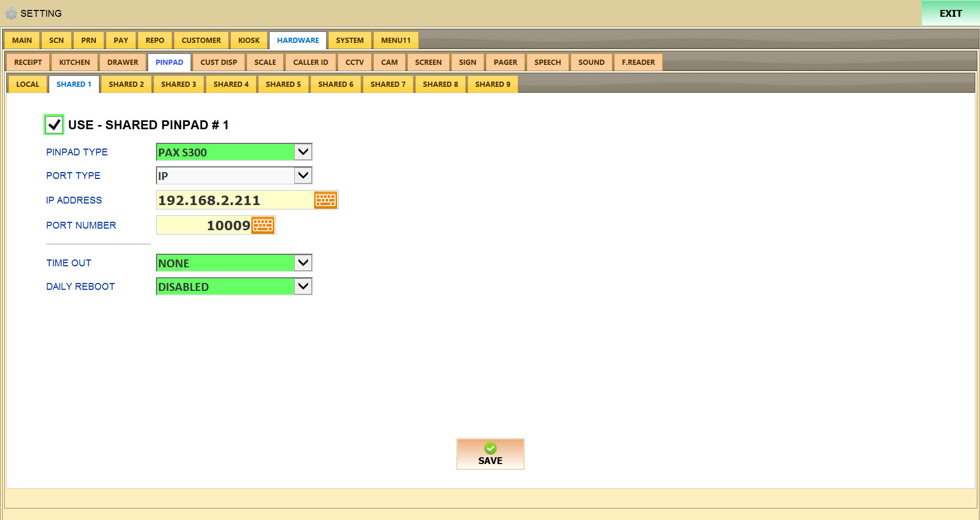Open the CCTV tab

pos(355,62)
